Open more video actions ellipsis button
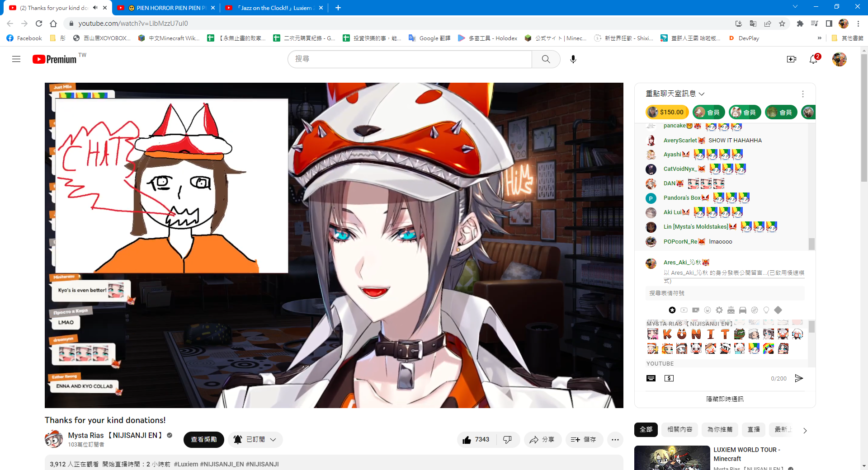Viewport: 868px width, 470px height. coord(615,440)
